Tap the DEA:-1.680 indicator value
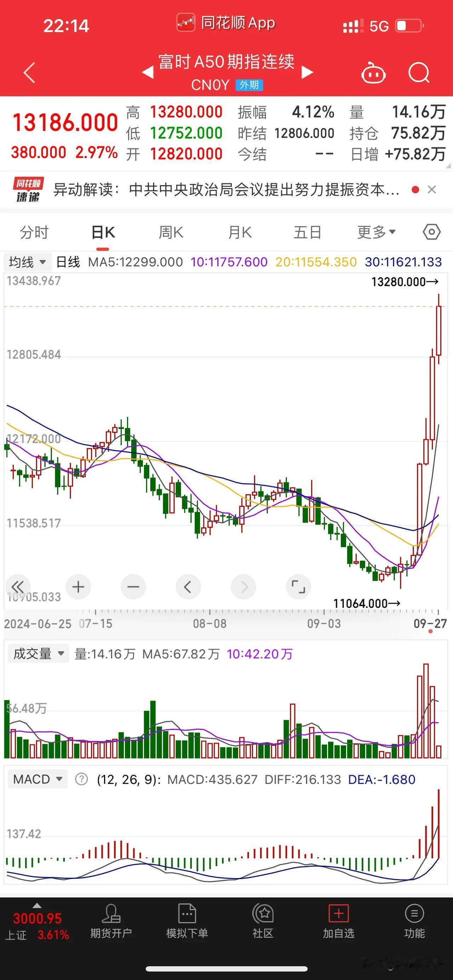 pyautogui.click(x=382, y=779)
